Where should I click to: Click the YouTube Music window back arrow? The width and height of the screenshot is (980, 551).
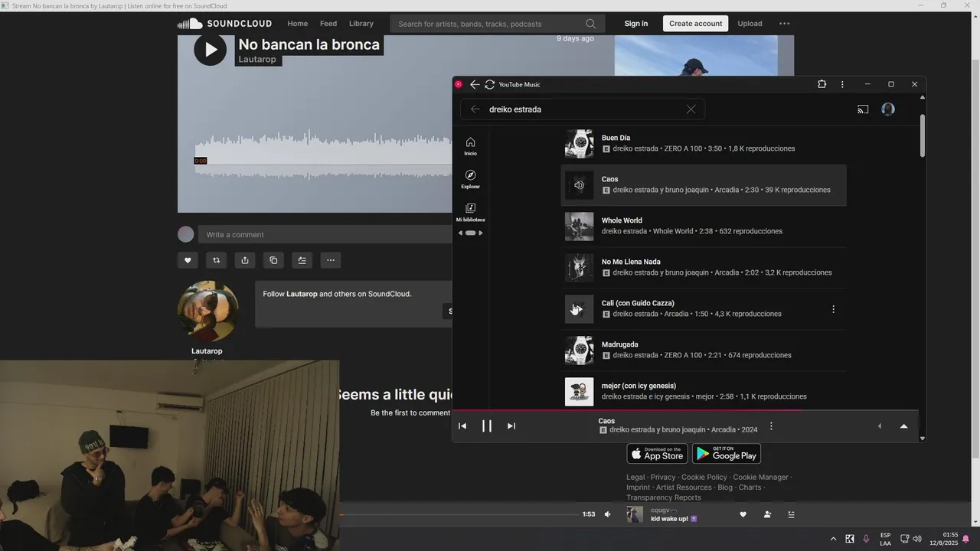475,84
